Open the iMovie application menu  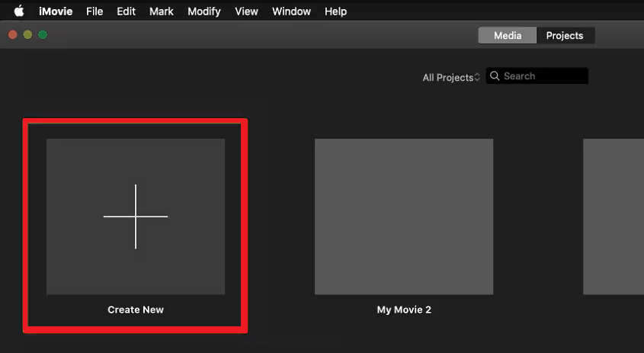click(56, 11)
